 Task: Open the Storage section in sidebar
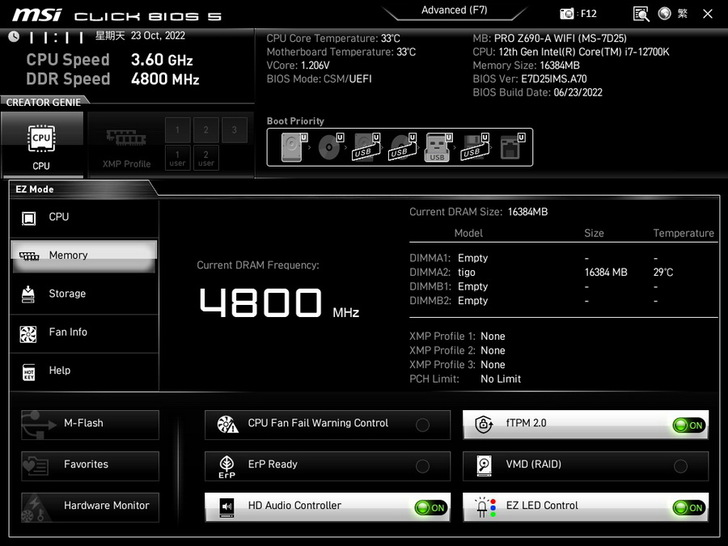click(x=84, y=294)
